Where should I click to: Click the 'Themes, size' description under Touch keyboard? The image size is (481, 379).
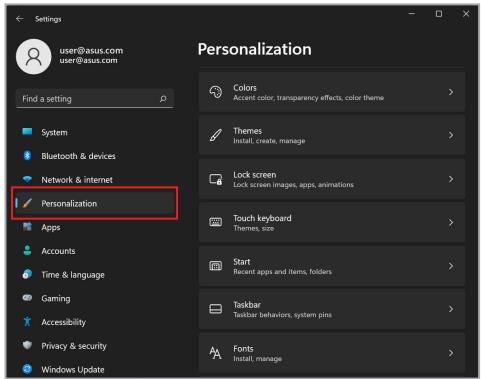click(x=253, y=228)
